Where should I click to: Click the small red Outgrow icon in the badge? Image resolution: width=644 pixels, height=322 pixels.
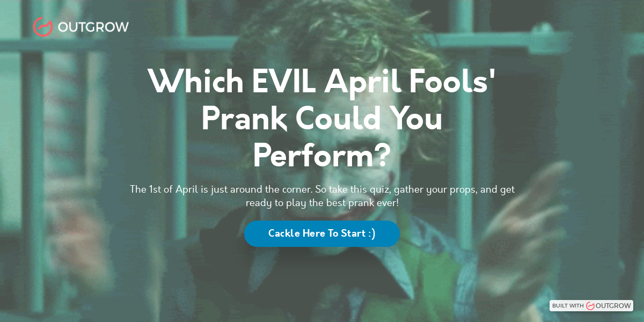(x=590, y=305)
